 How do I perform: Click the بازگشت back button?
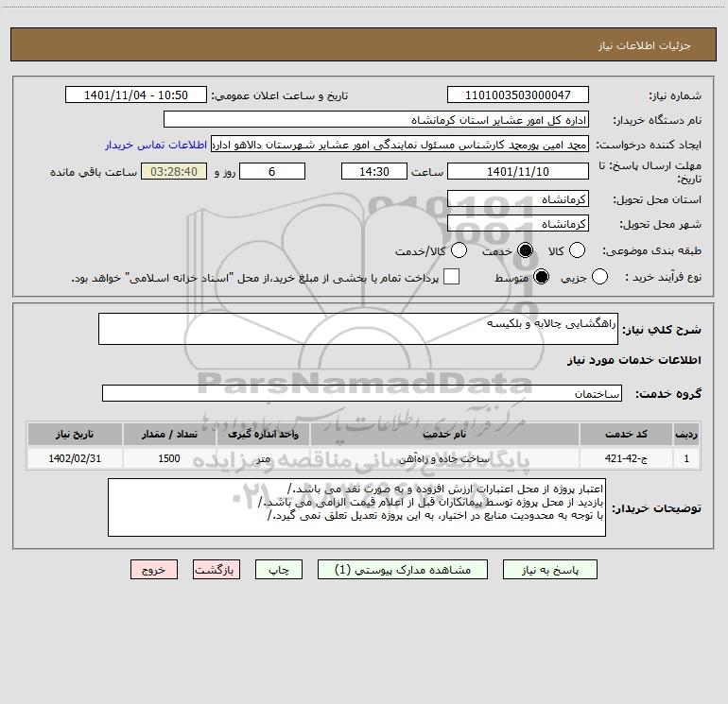pos(217,570)
